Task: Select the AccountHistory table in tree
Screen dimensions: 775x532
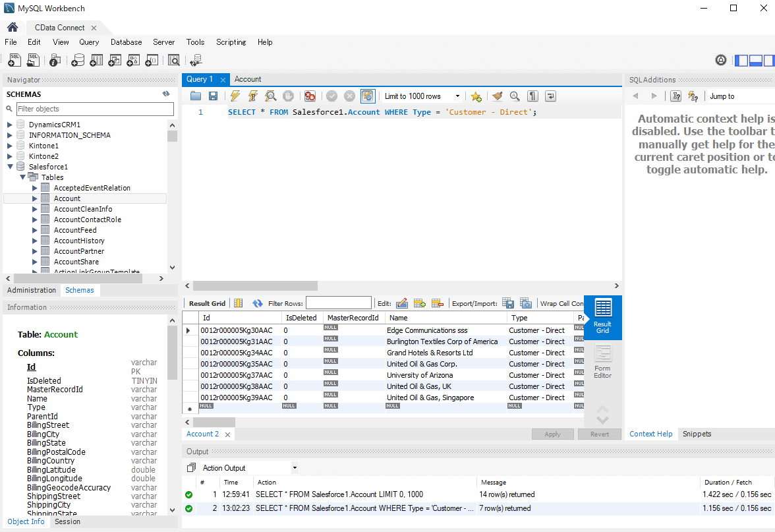Action: (x=79, y=241)
